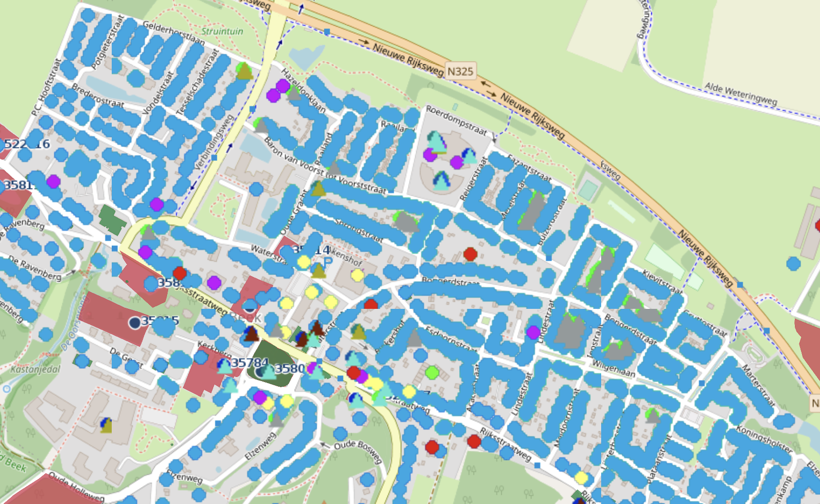Image resolution: width=820 pixels, height=504 pixels.
Task: Select the dark navy circle marker
Action: (x=135, y=322)
